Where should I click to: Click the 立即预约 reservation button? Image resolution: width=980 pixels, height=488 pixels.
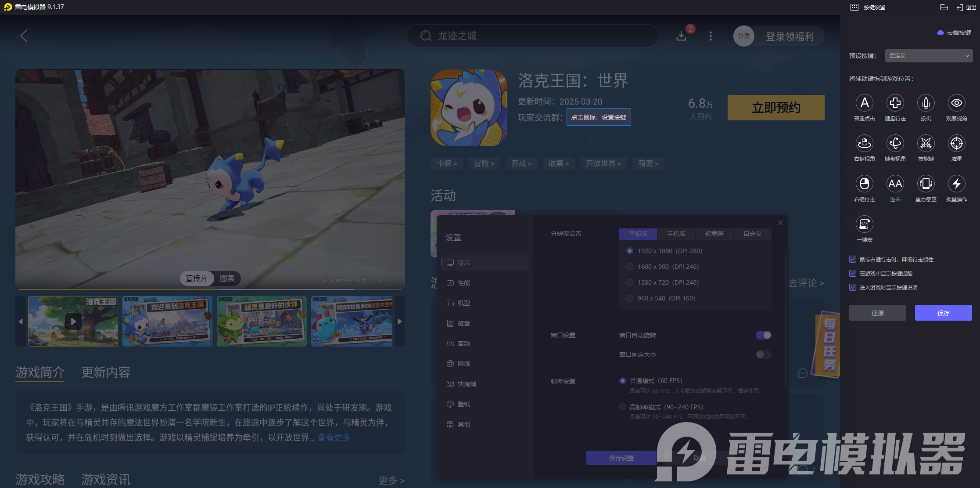click(775, 107)
